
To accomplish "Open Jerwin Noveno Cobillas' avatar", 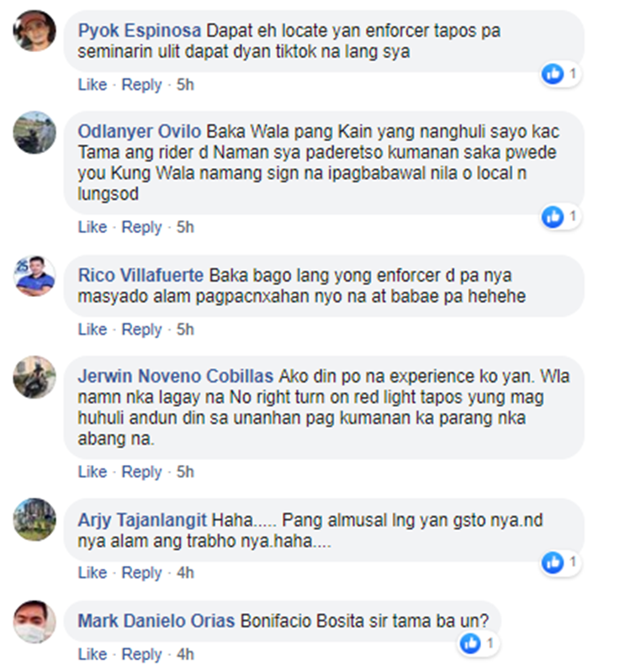I will [x=34, y=377].
